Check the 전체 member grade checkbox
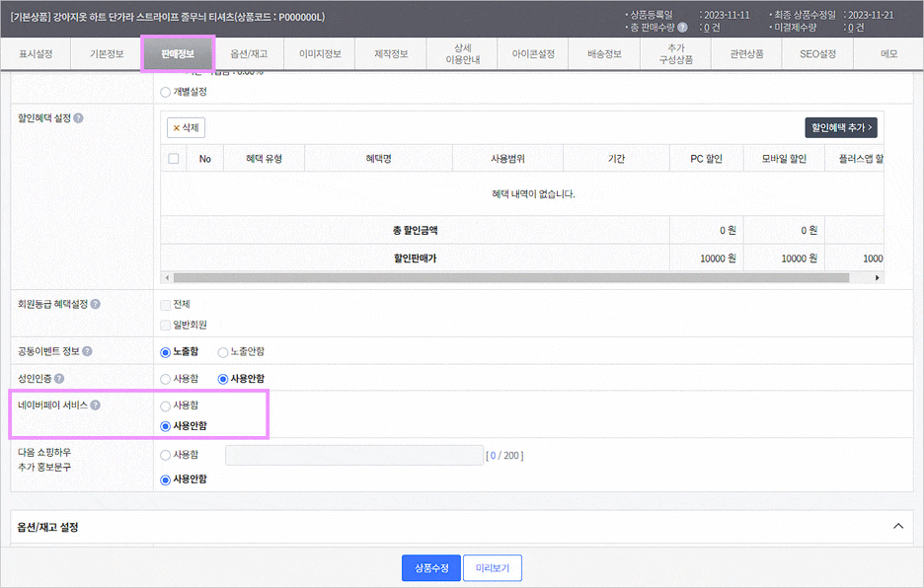 (166, 305)
